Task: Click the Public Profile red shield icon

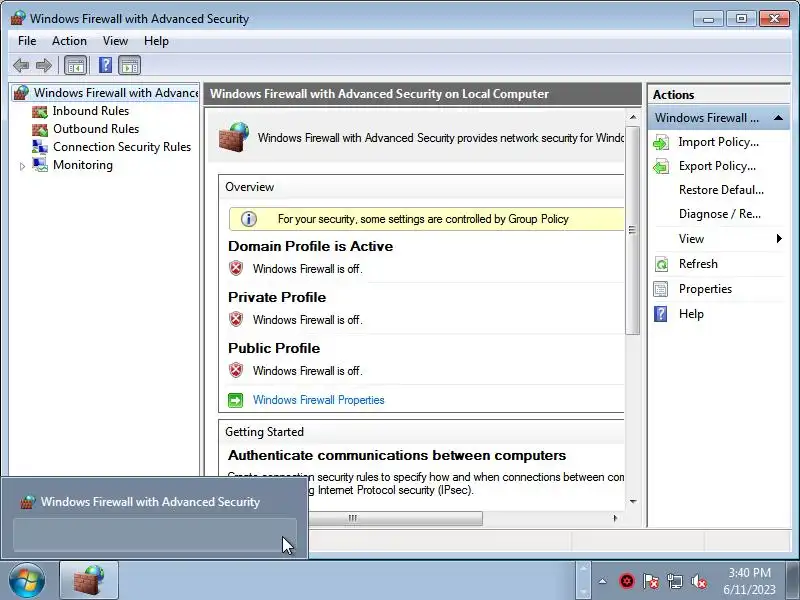Action: pyautogui.click(x=236, y=370)
